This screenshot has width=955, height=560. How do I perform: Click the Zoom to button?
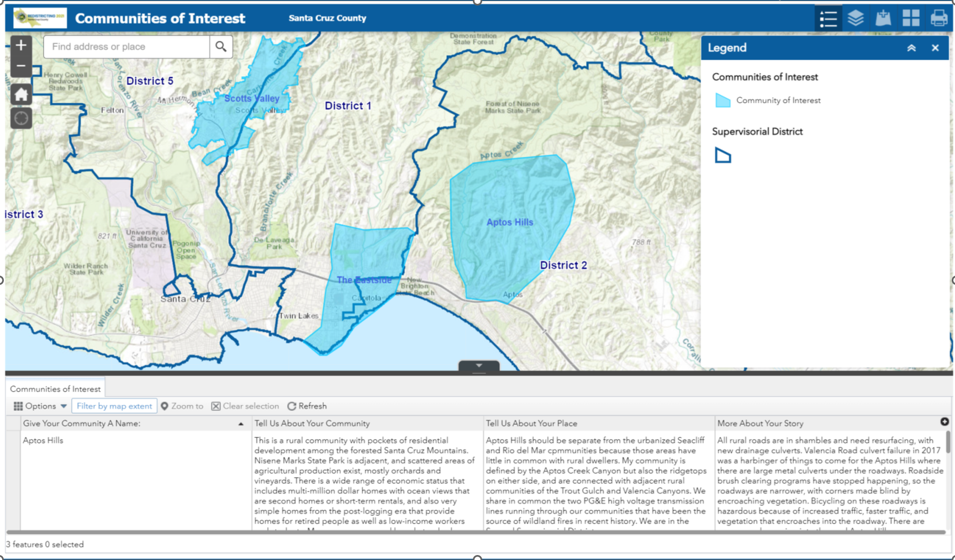[182, 406]
